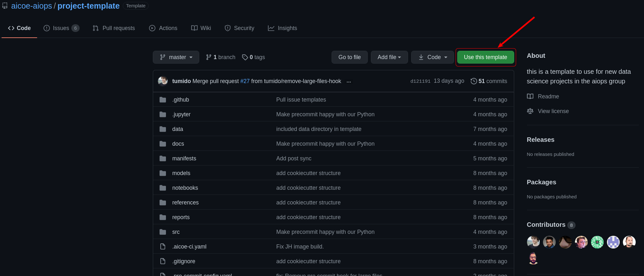Open the data folder
Image resolution: width=644 pixels, height=276 pixels.
click(x=178, y=129)
